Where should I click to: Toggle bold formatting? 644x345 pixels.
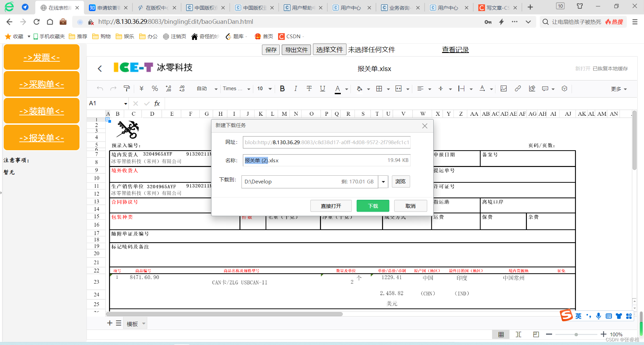click(282, 89)
